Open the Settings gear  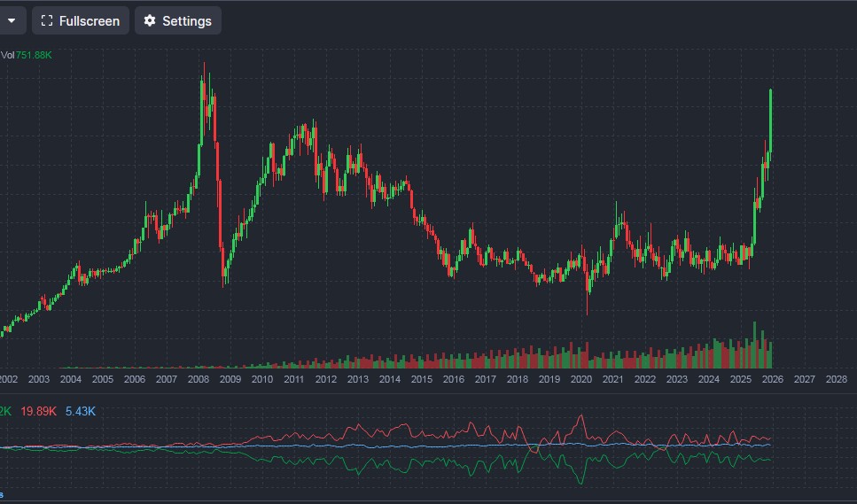177,20
